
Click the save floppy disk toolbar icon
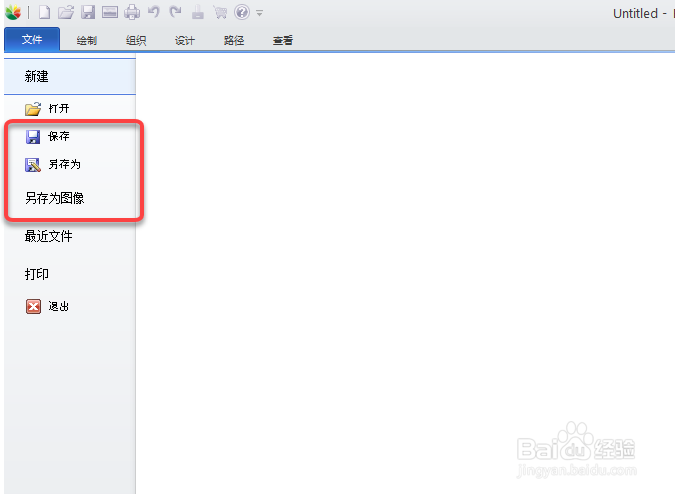click(88, 12)
